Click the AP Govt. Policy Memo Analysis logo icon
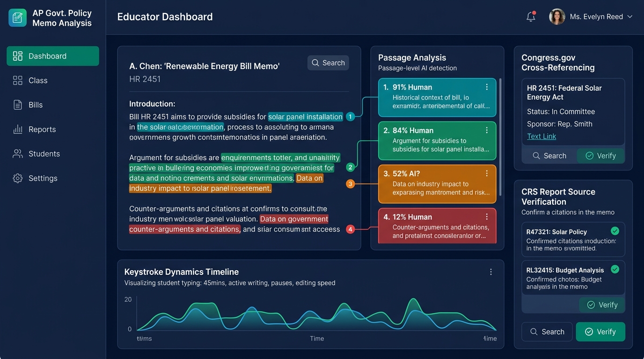This screenshot has width=644, height=359. (x=18, y=18)
